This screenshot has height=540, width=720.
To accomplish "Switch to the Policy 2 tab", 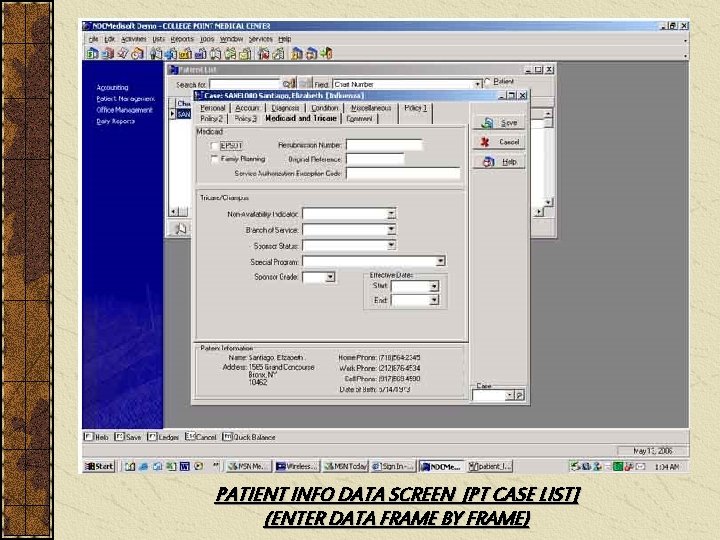I will [212, 118].
